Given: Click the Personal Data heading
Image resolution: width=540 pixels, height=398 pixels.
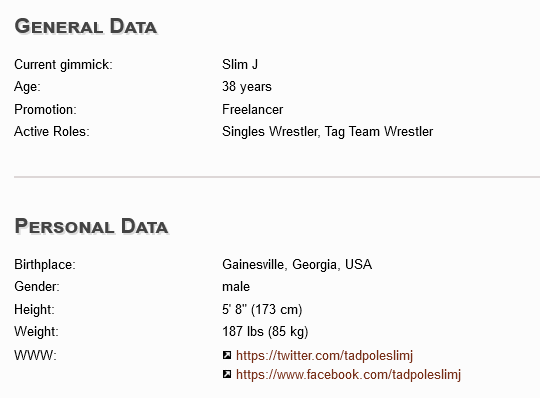Looking at the screenshot, I should 91,227.
